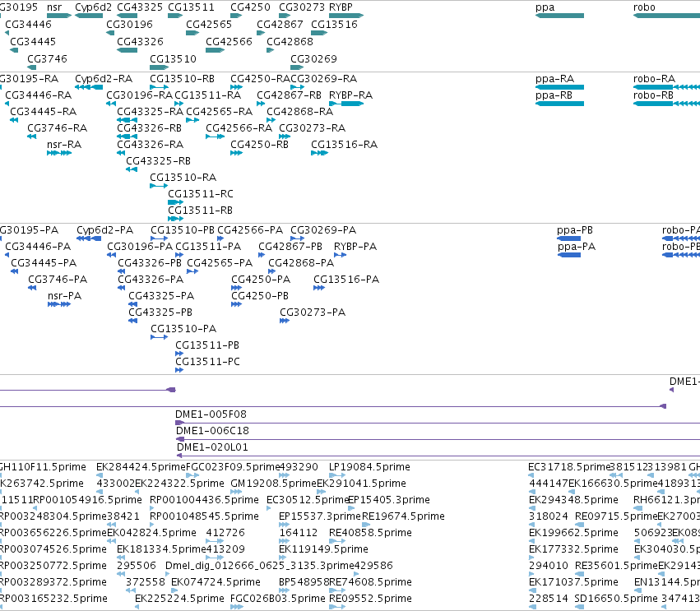This screenshot has height=611, width=700.
Task: Click EST EC31718.5prime
Action: click(x=569, y=467)
